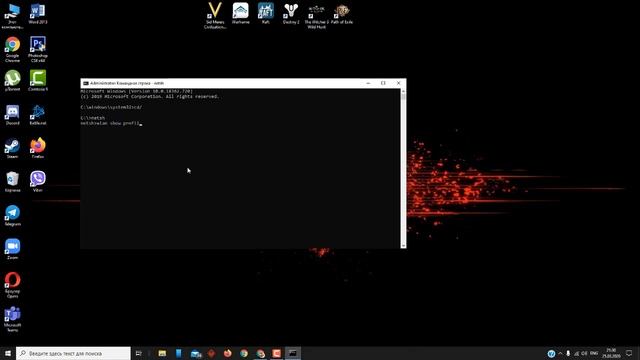Screen dimensions: 640x360
Task: Click the taskbar search box
Action: [x=73, y=353]
